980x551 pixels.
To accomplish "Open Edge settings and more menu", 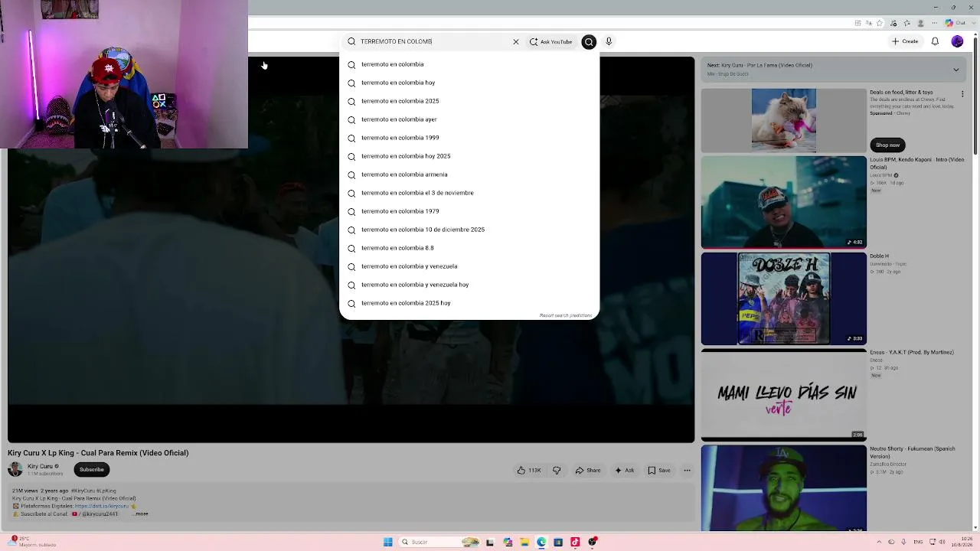I will [x=936, y=23].
